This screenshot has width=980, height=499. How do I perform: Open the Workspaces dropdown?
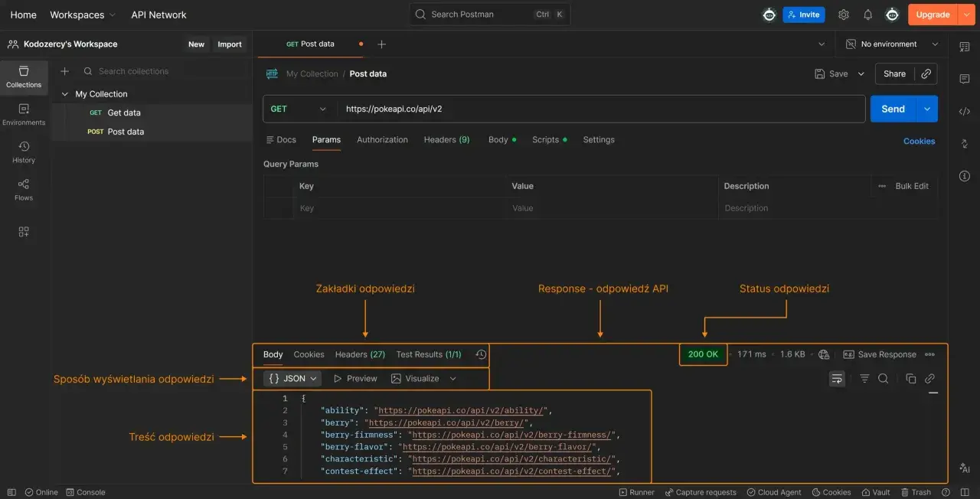[x=83, y=15]
